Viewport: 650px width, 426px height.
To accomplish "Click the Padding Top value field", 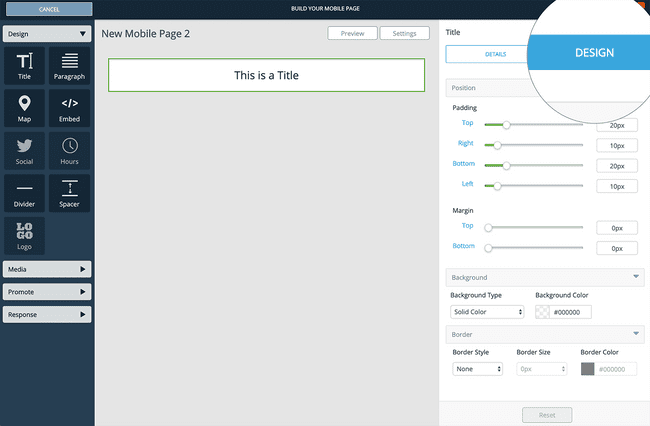I will point(617,125).
